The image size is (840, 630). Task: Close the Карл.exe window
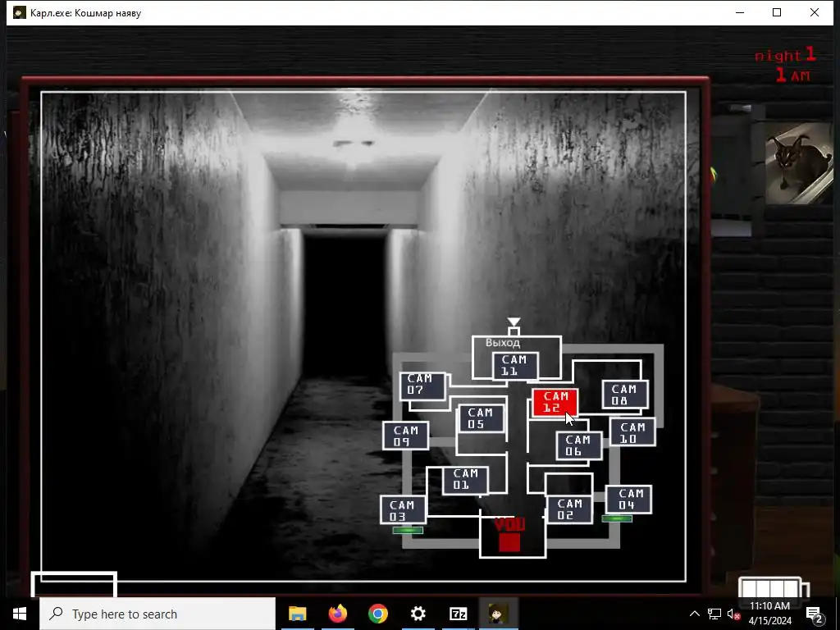click(815, 13)
